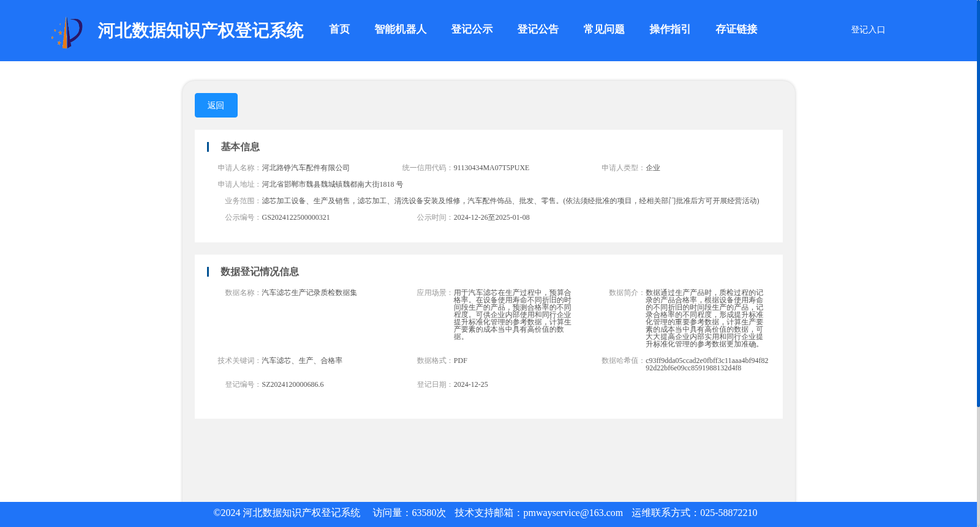Click the page vertical scrollbar

(978, 203)
